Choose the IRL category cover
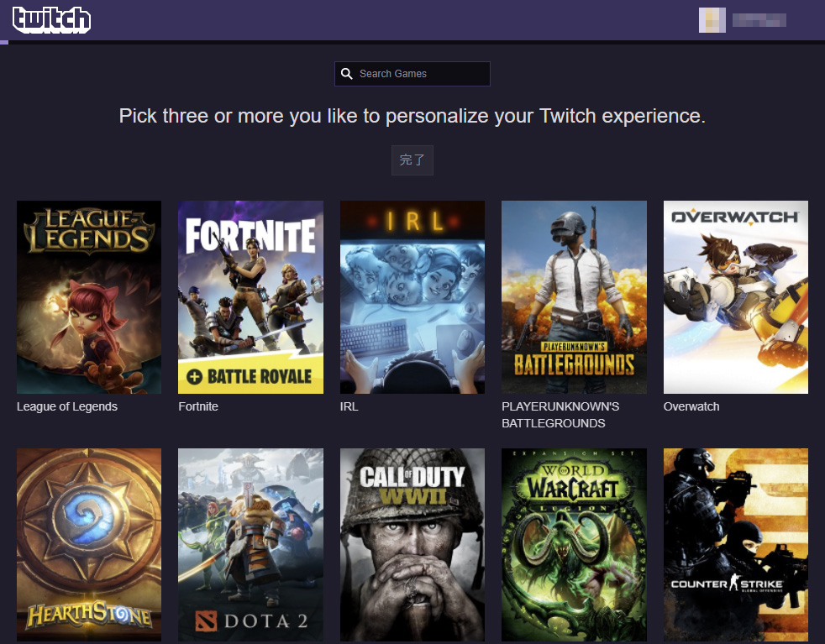825x644 pixels. pos(412,297)
